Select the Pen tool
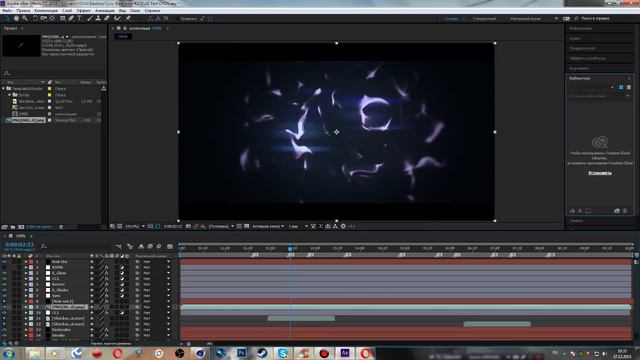The image size is (640, 360). tap(71, 18)
